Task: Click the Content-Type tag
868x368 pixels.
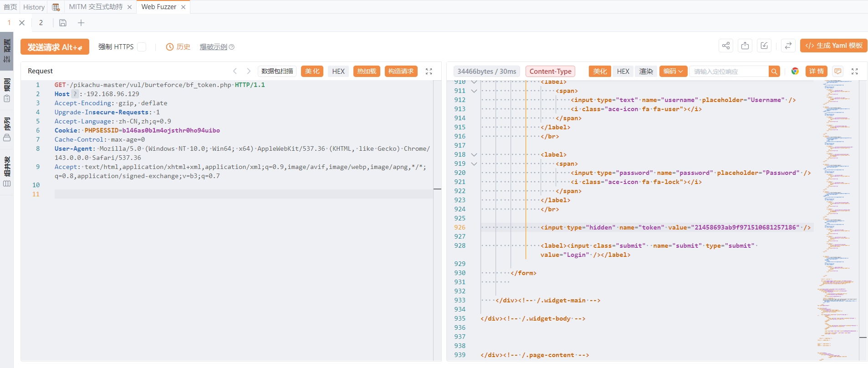Action: [551, 71]
